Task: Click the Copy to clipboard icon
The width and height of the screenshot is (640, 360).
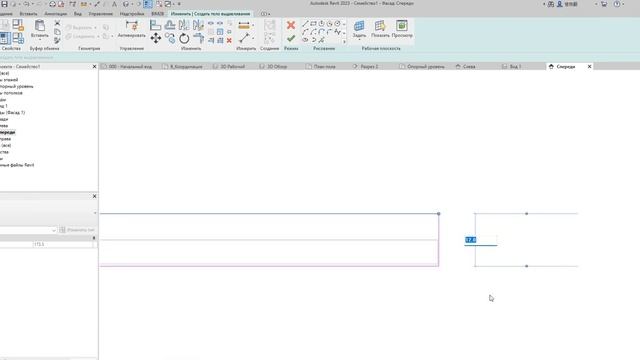Action: tap(57, 32)
